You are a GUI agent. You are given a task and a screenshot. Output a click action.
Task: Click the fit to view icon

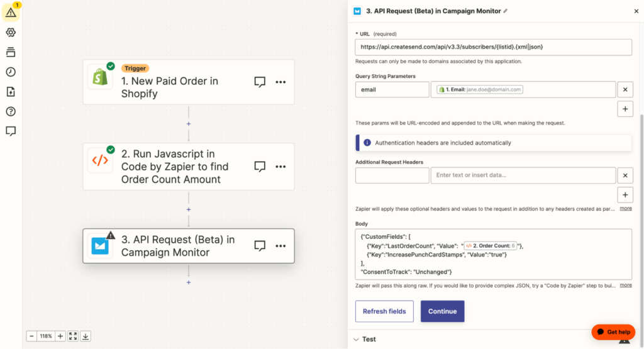coord(73,336)
